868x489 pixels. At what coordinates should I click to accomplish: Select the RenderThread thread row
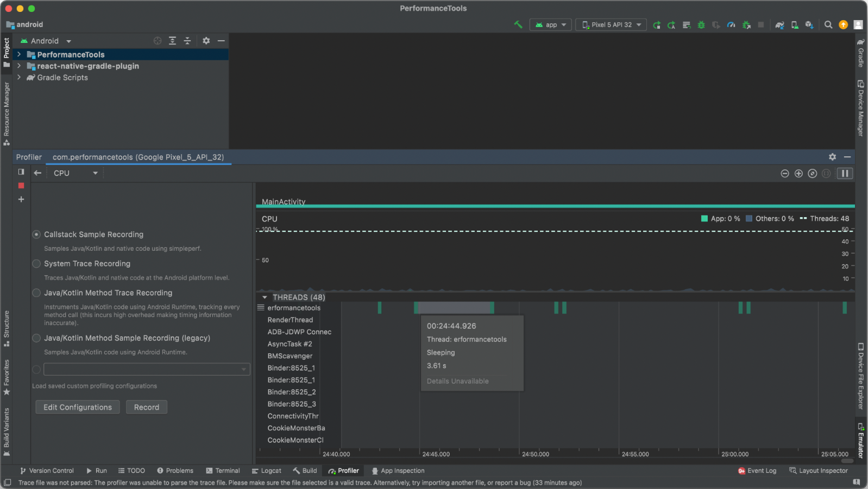click(290, 320)
